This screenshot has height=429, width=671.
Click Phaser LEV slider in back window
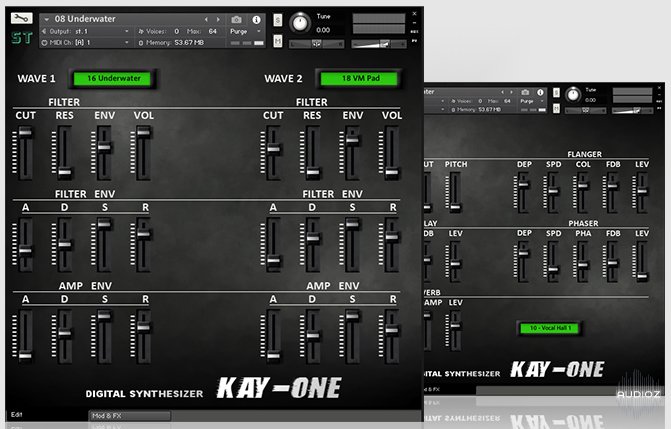point(642,262)
